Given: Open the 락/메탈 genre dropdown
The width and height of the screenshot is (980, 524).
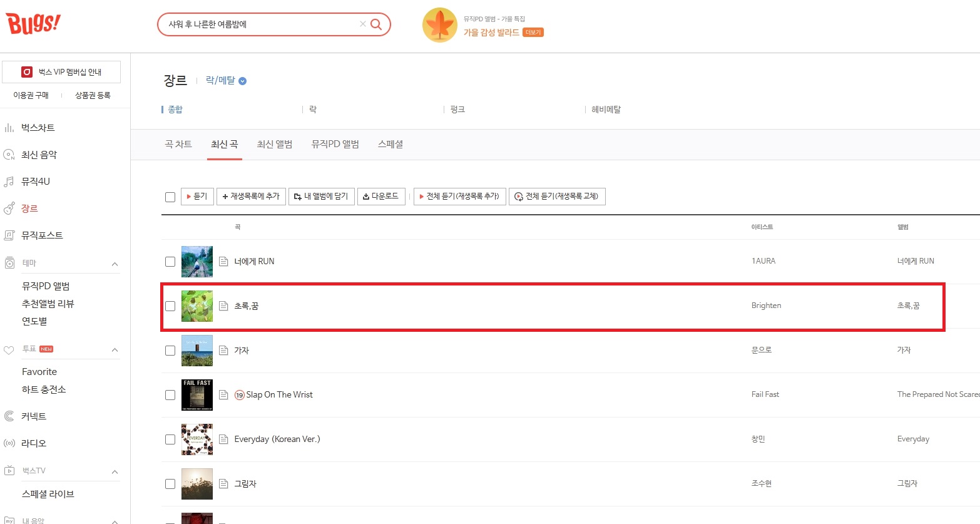Looking at the screenshot, I should pos(226,81).
